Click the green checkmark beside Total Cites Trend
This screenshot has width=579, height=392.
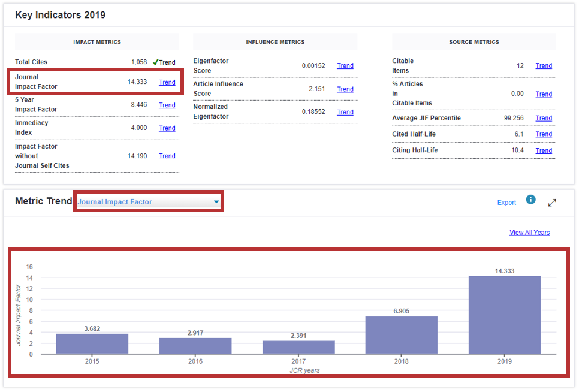(156, 62)
